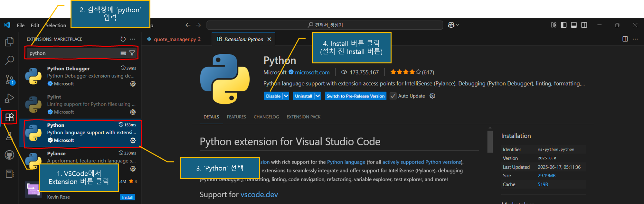Click the Uninstall button
Viewport: 644px width, 204px height.
[x=304, y=96]
